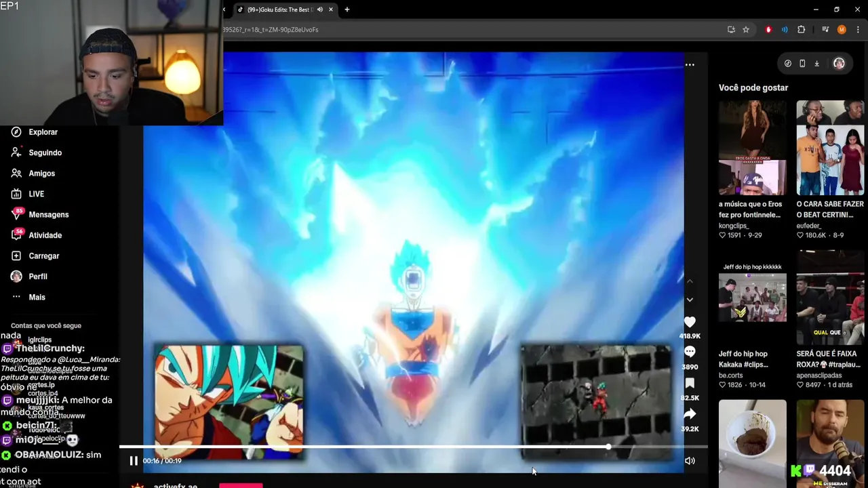This screenshot has height=488, width=868.
Task: Bookmark page with star icon
Action: [x=746, y=30]
